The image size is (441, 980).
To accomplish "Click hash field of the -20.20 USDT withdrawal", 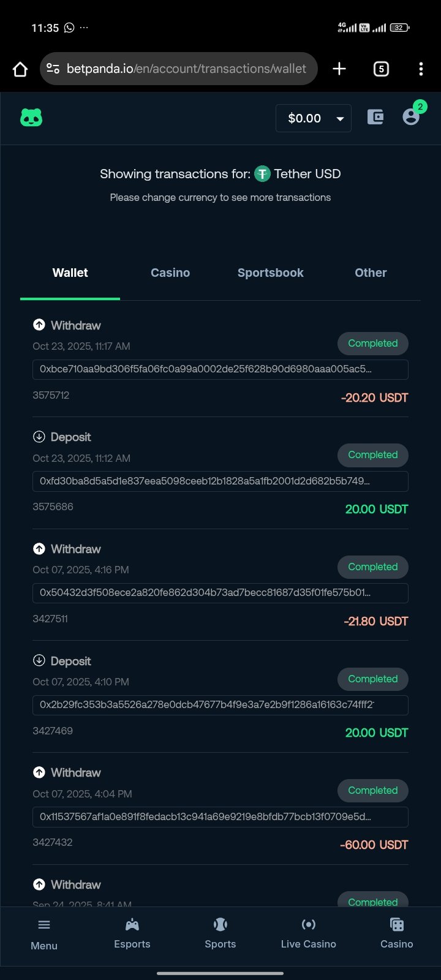I will (220, 369).
